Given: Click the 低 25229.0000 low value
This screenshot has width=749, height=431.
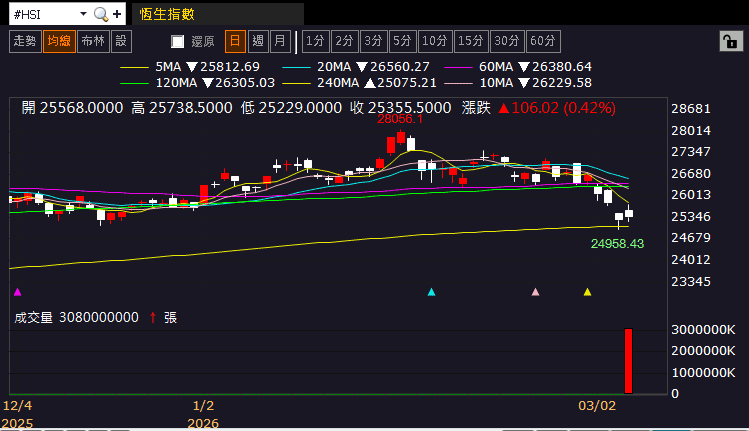Looking at the screenshot, I should coord(291,108).
